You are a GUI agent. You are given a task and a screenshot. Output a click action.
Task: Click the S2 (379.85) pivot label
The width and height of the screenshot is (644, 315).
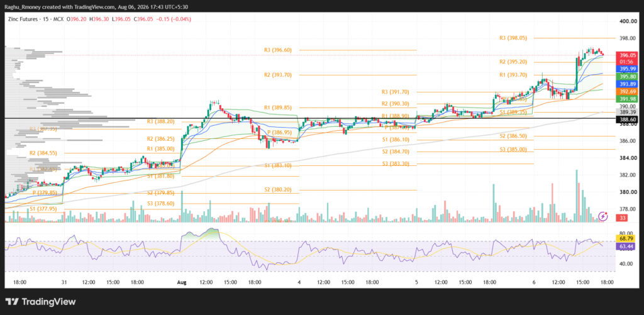(x=160, y=193)
